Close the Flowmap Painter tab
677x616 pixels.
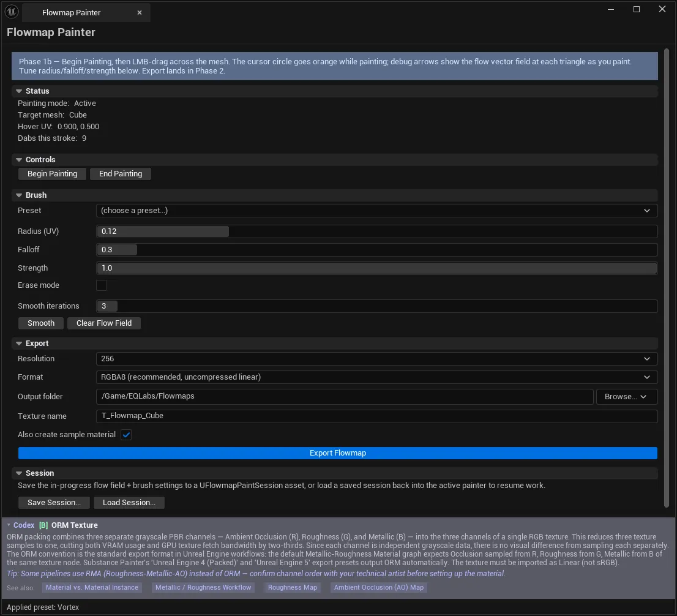(x=140, y=13)
